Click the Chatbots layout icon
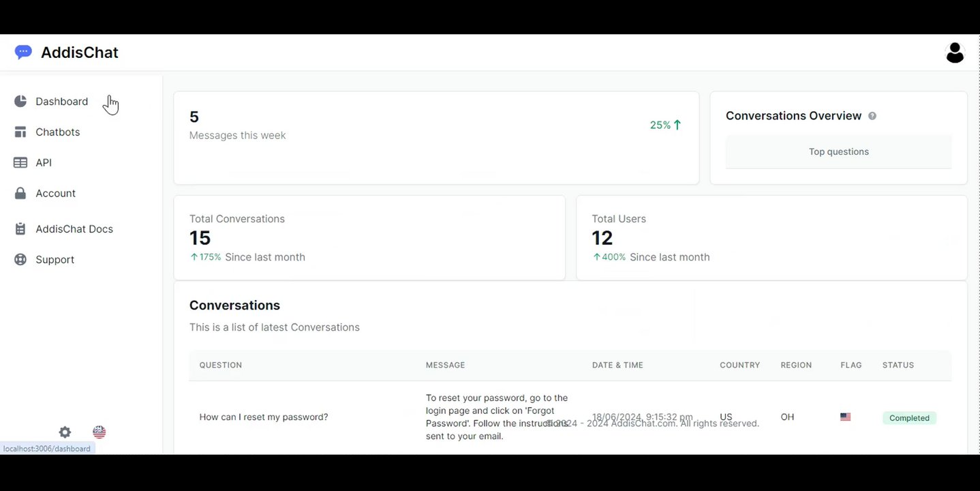This screenshot has height=491, width=980. point(20,132)
